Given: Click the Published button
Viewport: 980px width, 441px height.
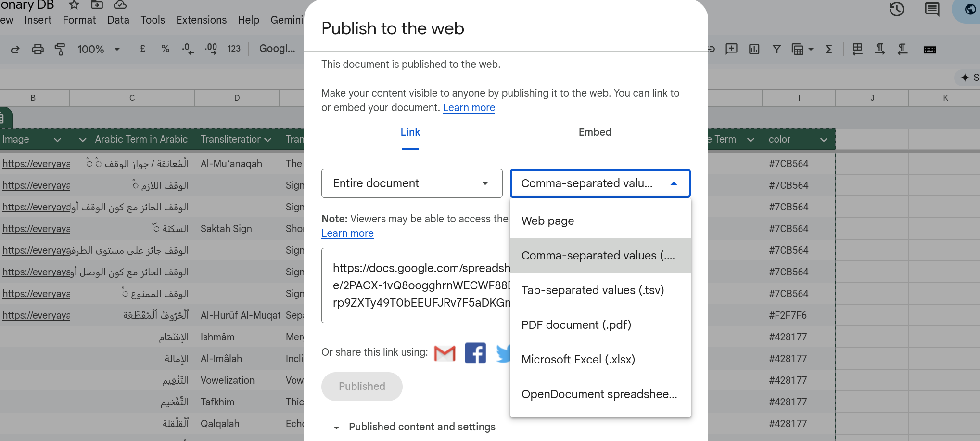Looking at the screenshot, I should (x=362, y=387).
